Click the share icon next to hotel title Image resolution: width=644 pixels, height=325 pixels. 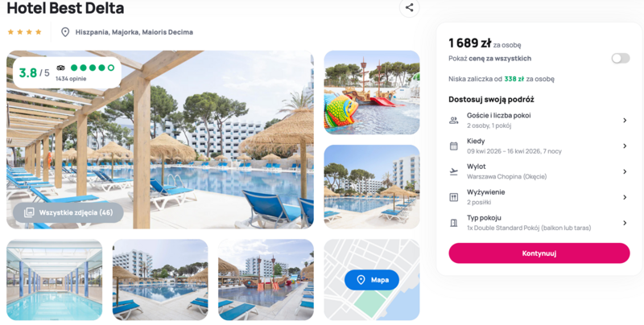click(409, 7)
